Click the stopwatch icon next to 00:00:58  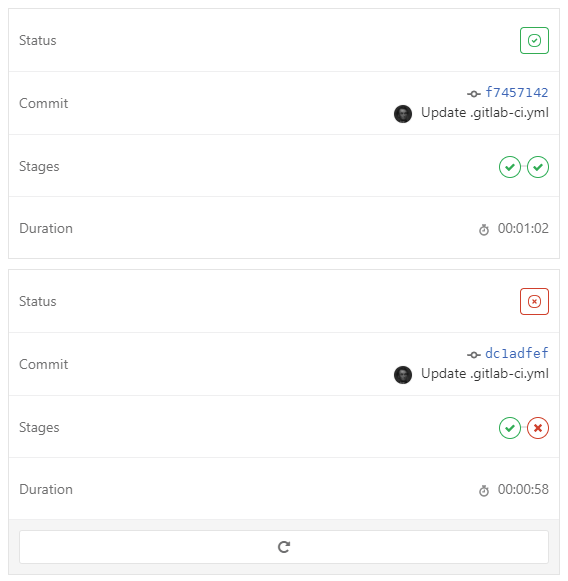[x=484, y=491]
